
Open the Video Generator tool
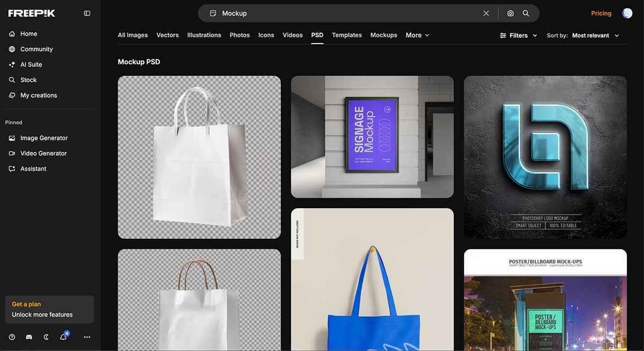click(x=43, y=153)
